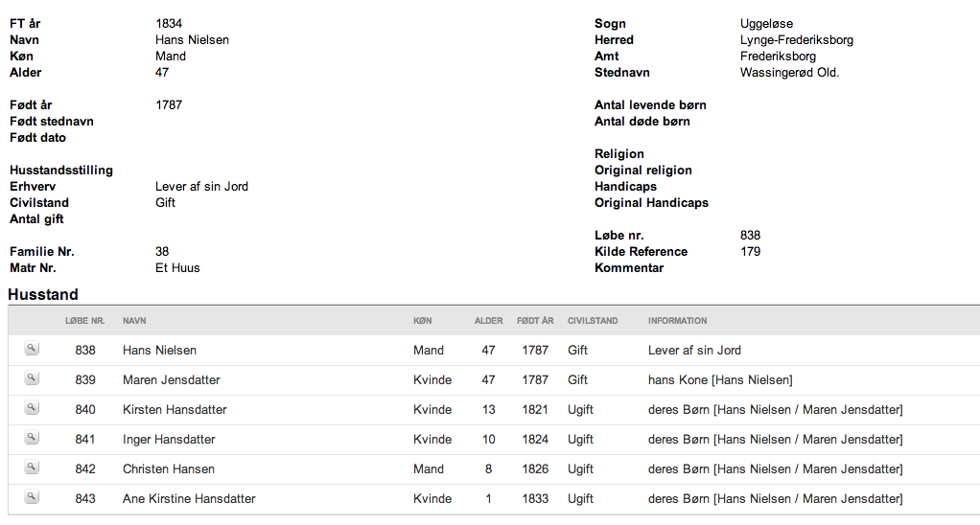
Task: Select the Kilde Reference value 179
Action: tap(750, 252)
